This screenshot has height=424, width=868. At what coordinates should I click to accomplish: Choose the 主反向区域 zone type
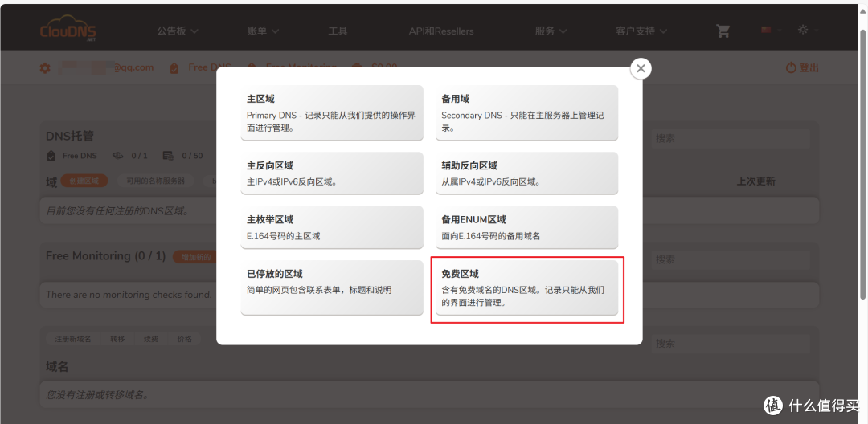[332, 173]
